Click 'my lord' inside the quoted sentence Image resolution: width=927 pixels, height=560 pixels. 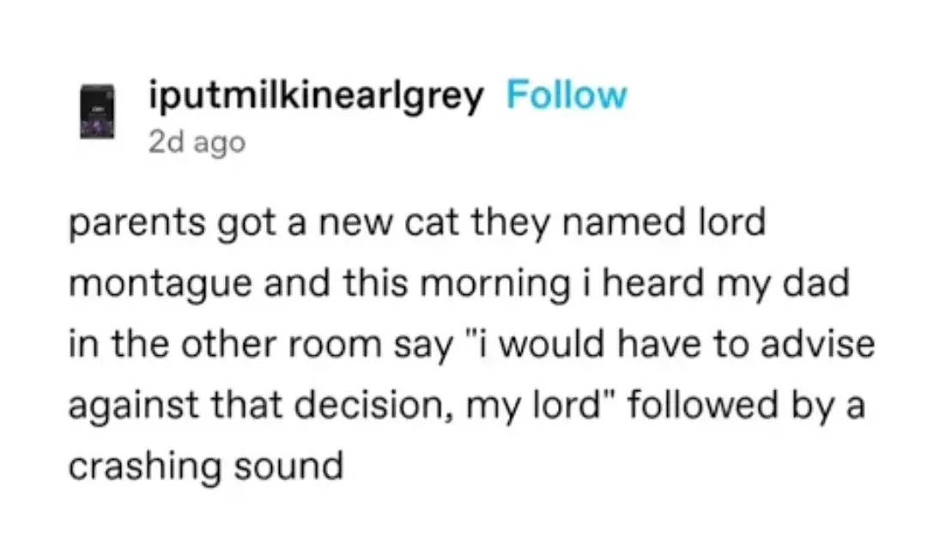tap(533, 406)
